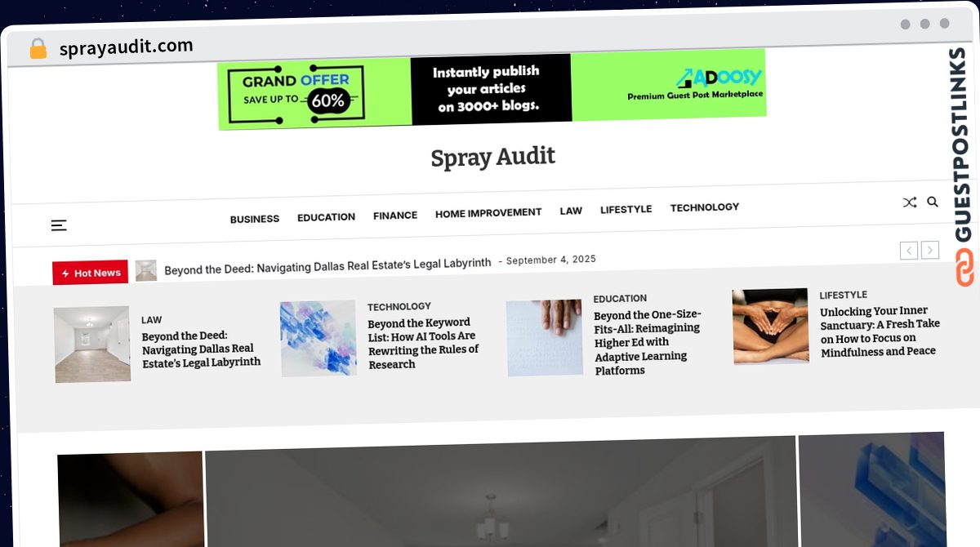The width and height of the screenshot is (980, 547).
Task: Open Beyond the Keyword List article title
Action: (x=423, y=343)
